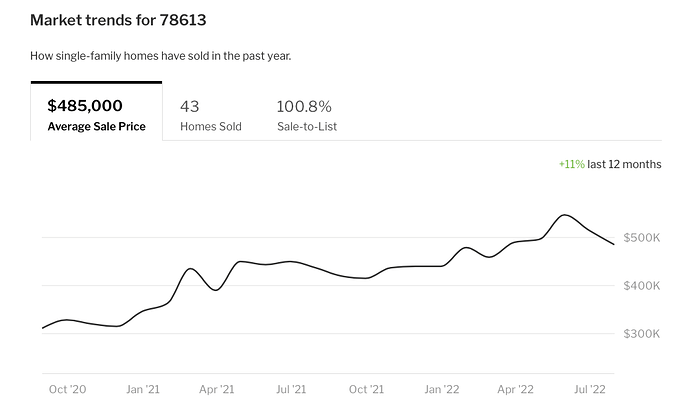690x420 pixels.
Task: Click the left start of the price line
Action: point(43,328)
